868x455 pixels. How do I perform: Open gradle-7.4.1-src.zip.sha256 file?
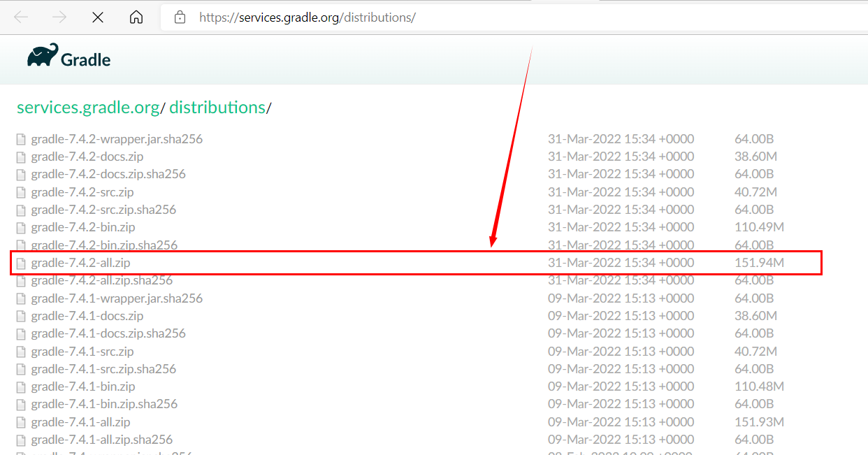(x=103, y=368)
